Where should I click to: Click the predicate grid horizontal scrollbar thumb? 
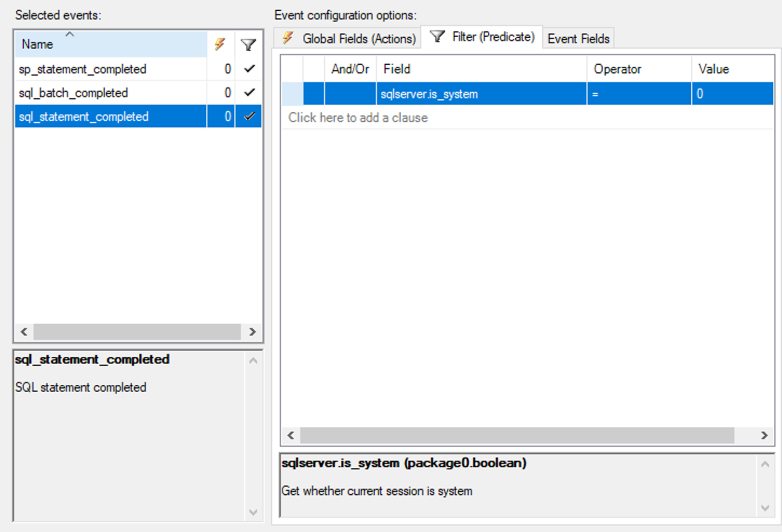pos(517,435)
